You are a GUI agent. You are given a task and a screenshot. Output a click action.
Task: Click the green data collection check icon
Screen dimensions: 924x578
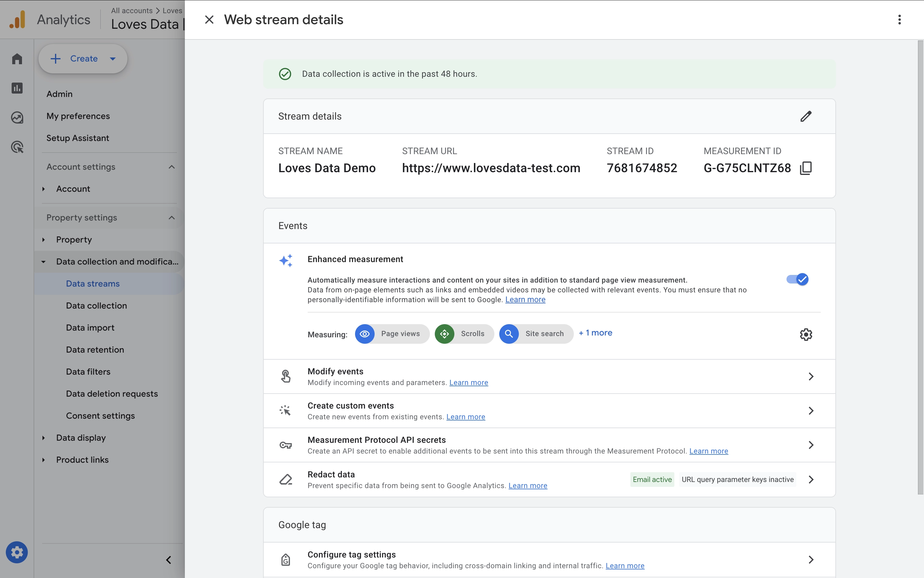285,74
